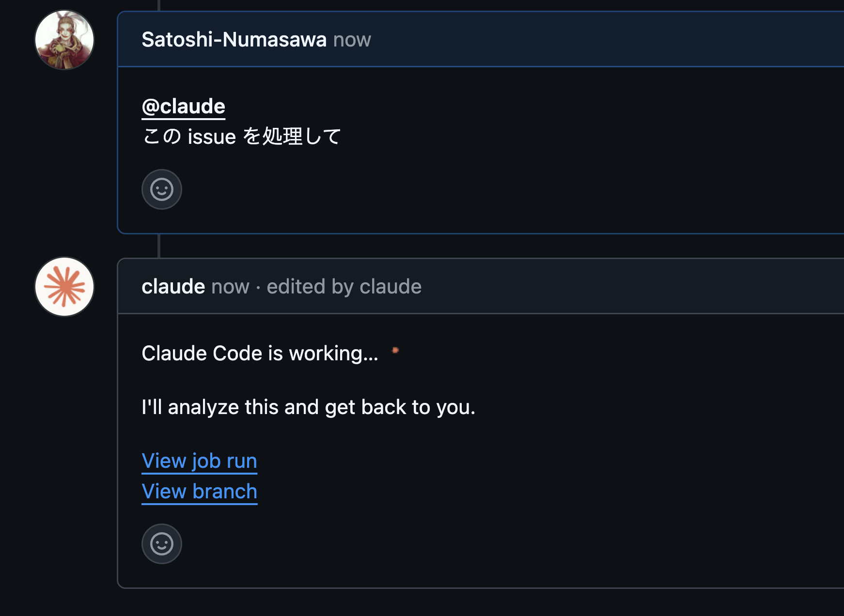Viewport: 844px width, 616px height.
Task: Select the Japanese text この issue を処理して
Action: (x=242, y=136)
